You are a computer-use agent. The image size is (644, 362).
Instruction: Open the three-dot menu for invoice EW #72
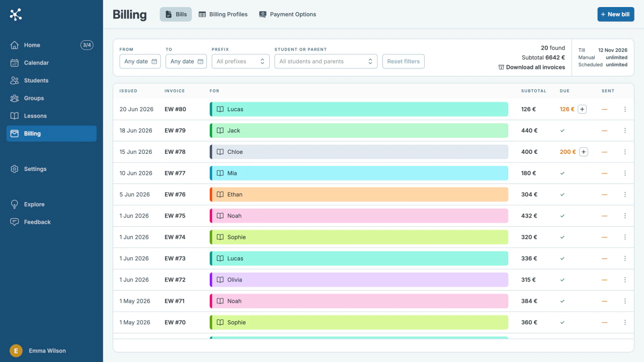pos(625,280)
